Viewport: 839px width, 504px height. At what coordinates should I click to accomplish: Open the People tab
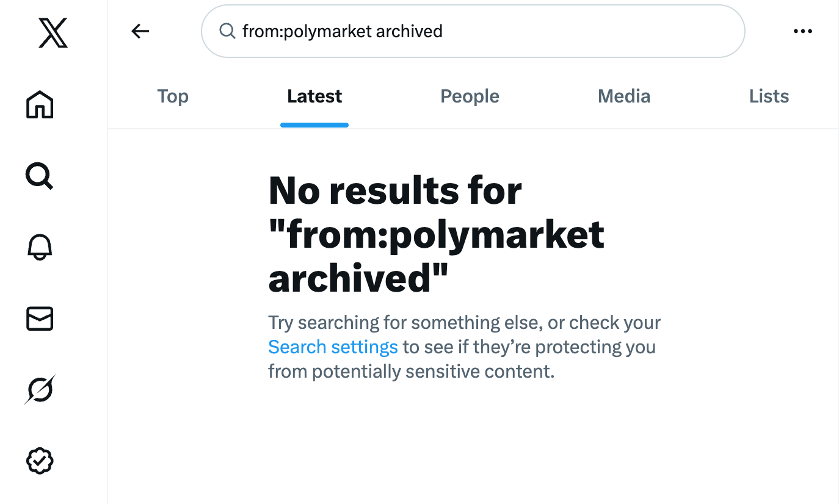[x=469, y=96]
